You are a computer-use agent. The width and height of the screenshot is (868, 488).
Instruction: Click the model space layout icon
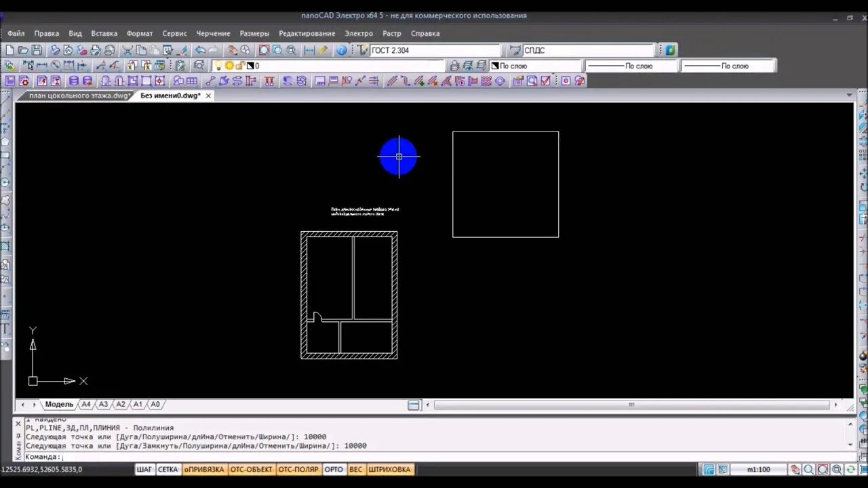pyautogui.click(x=414, y=405)
